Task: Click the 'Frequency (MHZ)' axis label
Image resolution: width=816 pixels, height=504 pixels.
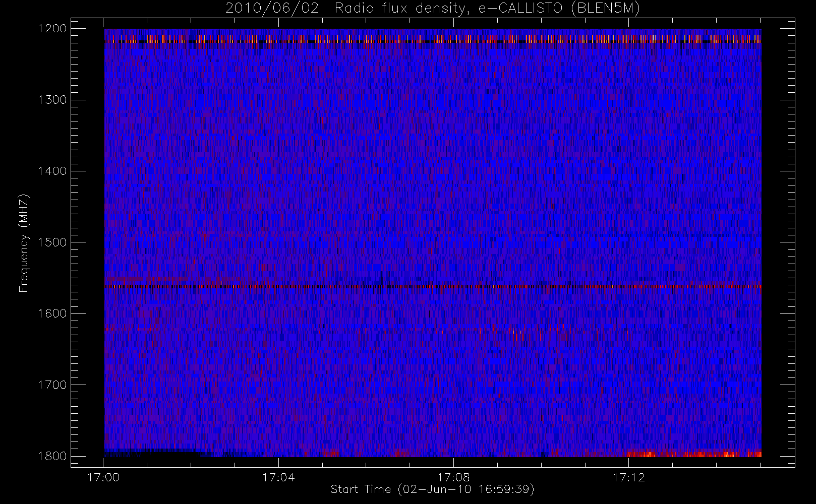Action: (x=24, y=243)
